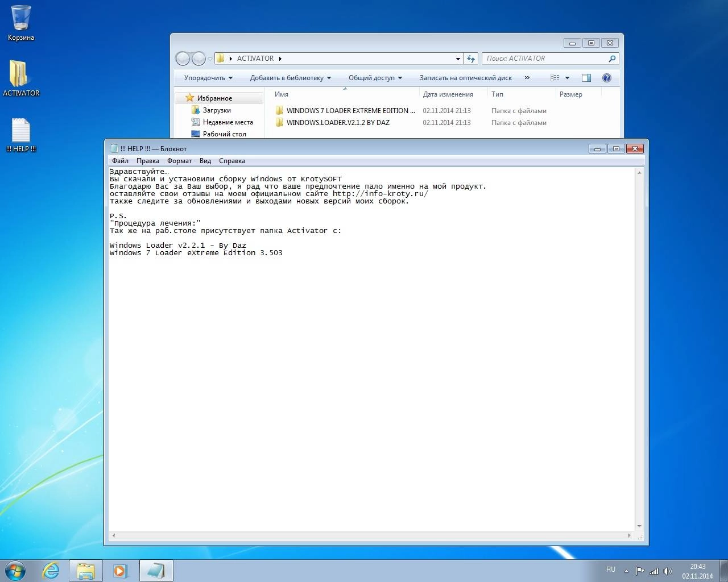Image resolution: width=728 pixels, height=582 pixels.
Task: Open network signal tray icon
Action: [654, 571]
